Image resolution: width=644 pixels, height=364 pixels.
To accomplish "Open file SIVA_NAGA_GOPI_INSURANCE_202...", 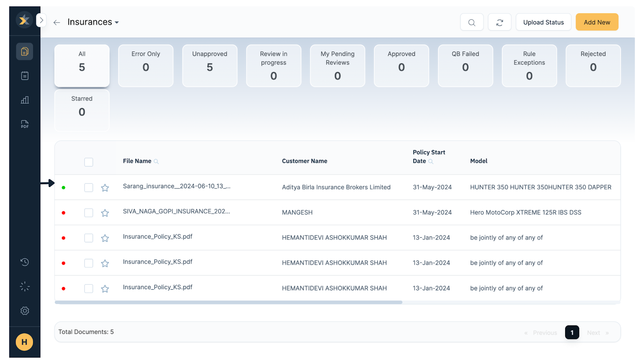I will click(x=177, y=211).
